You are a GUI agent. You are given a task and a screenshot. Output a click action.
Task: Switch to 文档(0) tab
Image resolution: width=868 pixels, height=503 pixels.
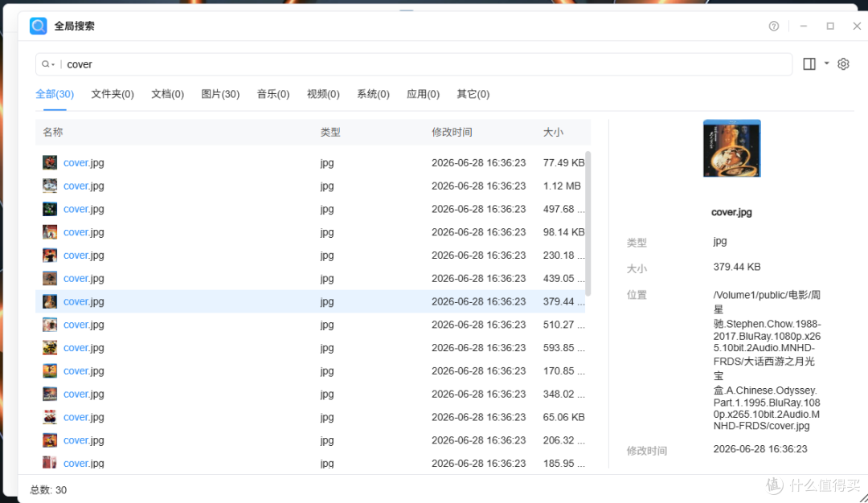pyautogui.click(x=168, y=94)
